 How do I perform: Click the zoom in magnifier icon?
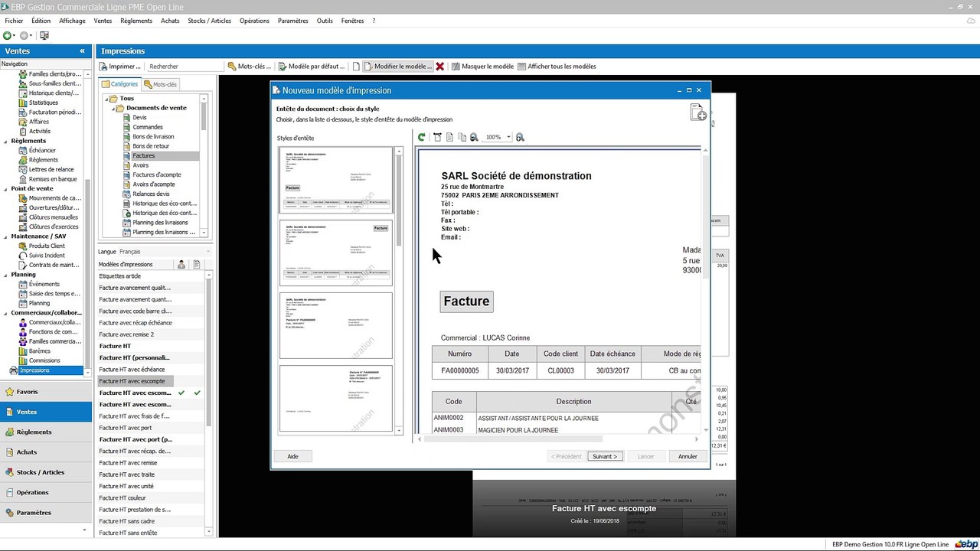coord(521,137)
